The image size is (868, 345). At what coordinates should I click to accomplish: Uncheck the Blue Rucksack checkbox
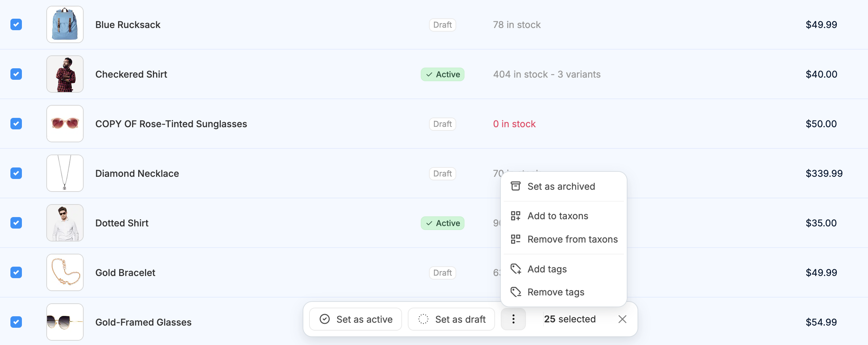[16, 24]
